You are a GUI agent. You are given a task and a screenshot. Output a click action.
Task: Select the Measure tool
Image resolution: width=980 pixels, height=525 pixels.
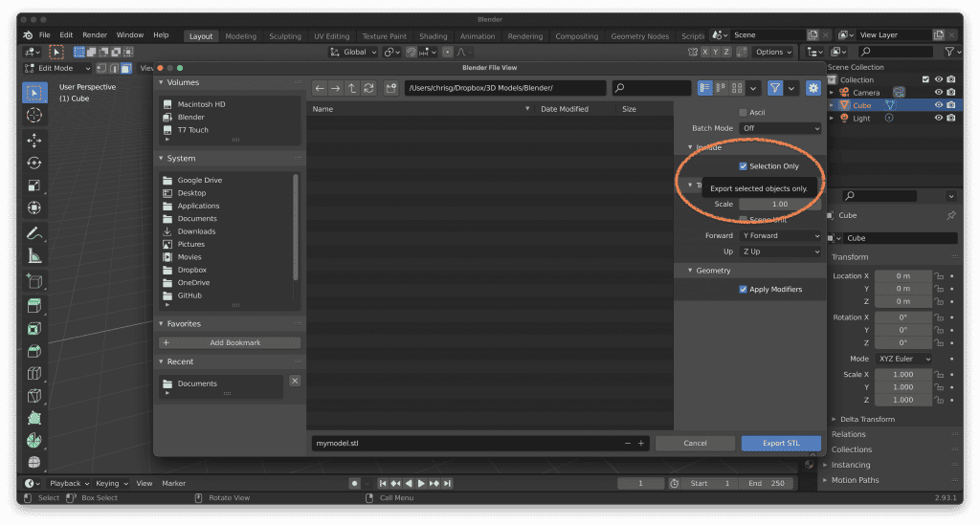pos(34,256)
